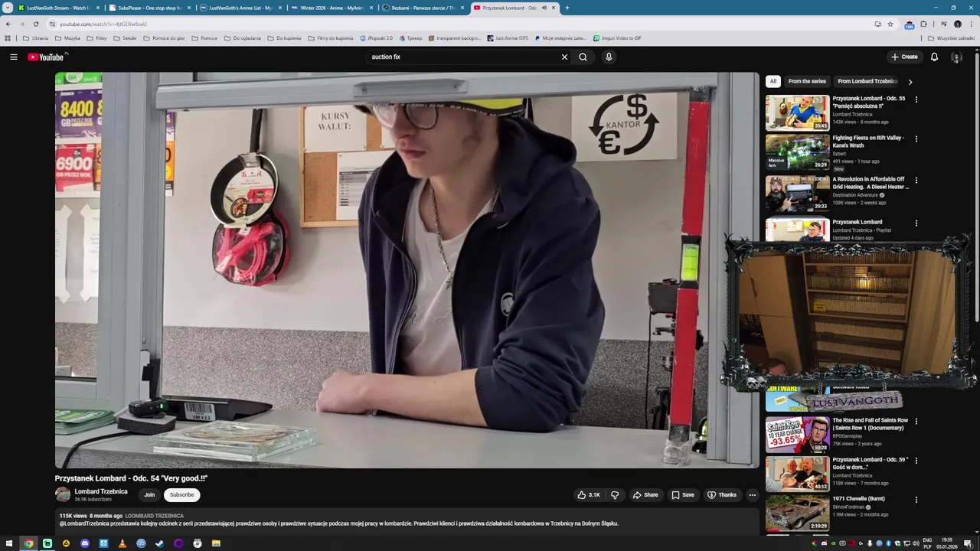Open Przystanek Lombard Odc. 59 video title

click(x=870, y=463)
